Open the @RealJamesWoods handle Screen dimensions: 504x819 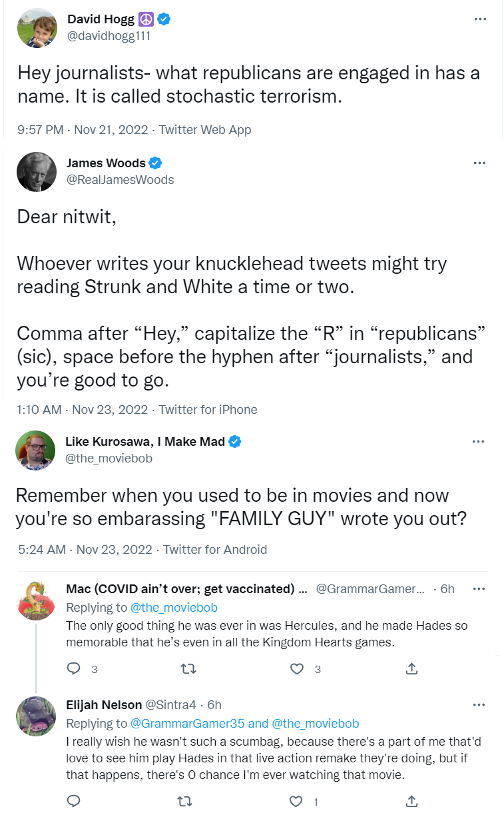tap(120, 179)
